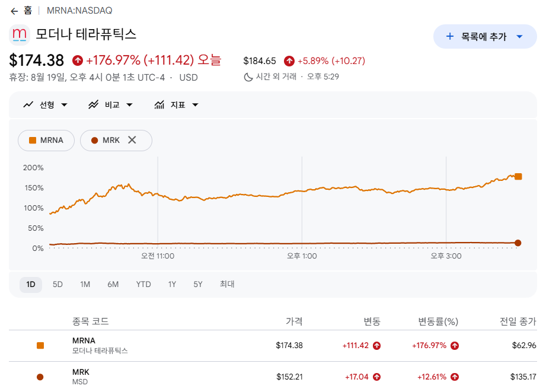The width and height of the screenshot is (543, 392).
Task: Click the 변동률(%) column header
Action: tap(438, 321)
